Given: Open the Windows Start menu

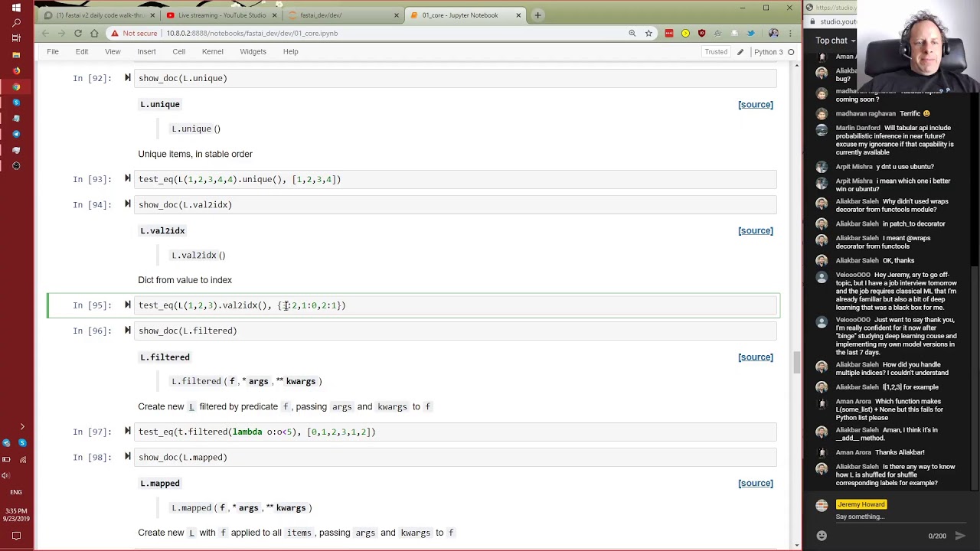Looking at the screenshot, I should (16, 8).
